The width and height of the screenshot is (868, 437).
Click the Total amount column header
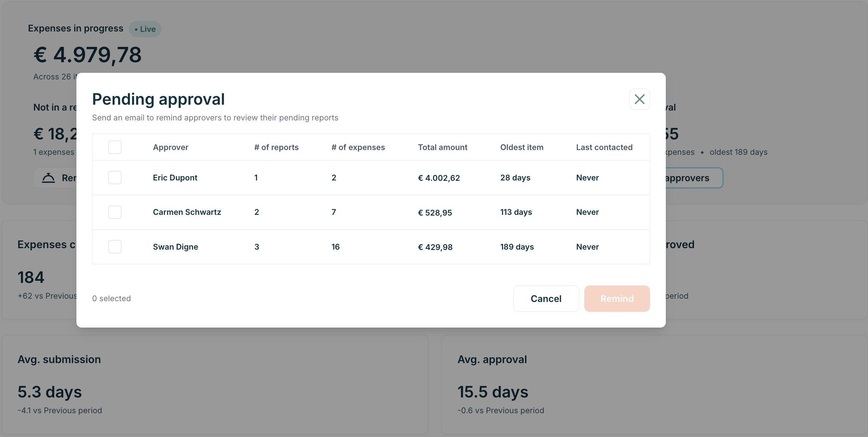pos(442,147)
